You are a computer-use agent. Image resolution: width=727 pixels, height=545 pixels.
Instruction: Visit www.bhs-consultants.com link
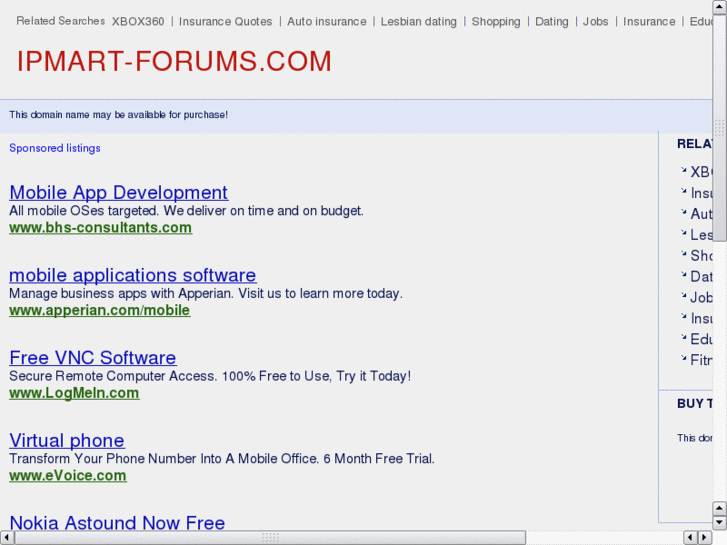pyautogui.click(x=101, y=228)
